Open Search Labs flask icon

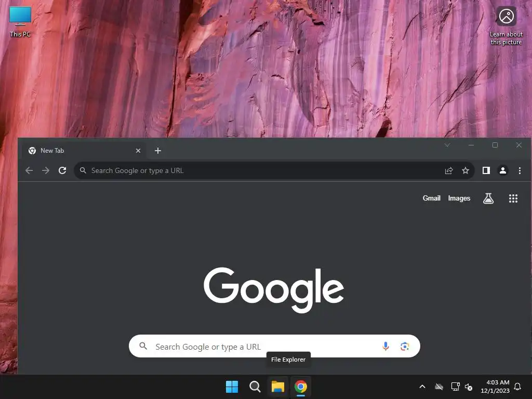(x=488, y=198)
